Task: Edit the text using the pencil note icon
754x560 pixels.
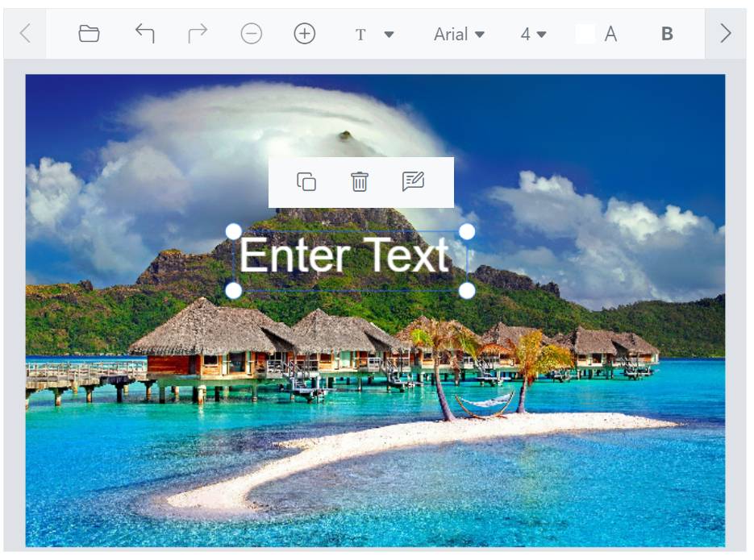Action: (413, 182)
